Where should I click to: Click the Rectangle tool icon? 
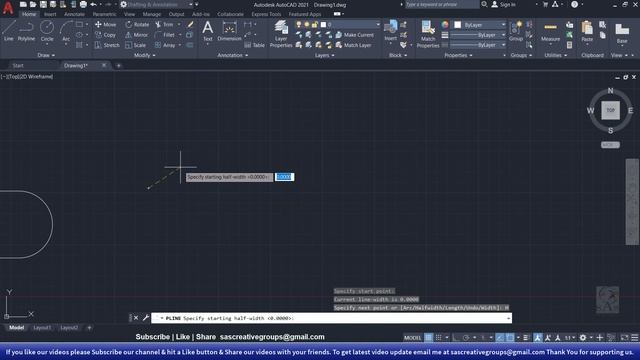coord(79,24)
